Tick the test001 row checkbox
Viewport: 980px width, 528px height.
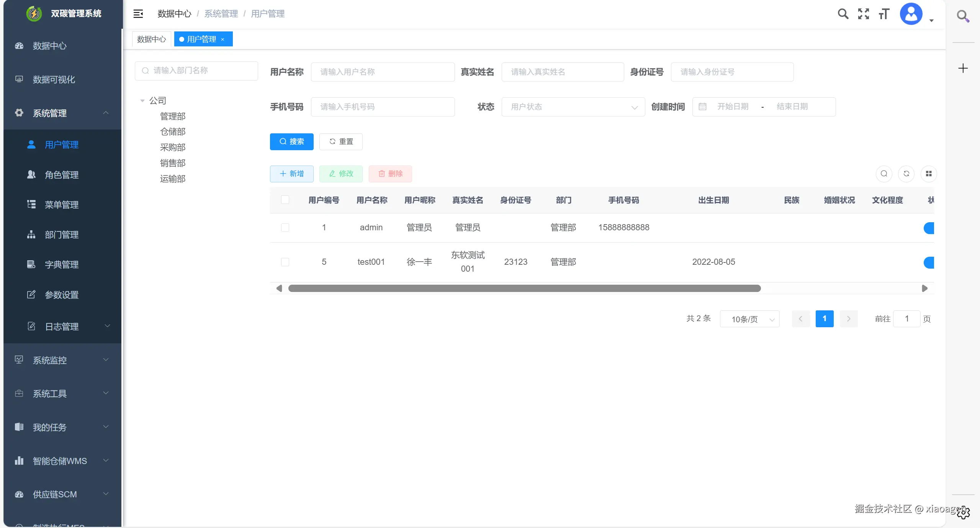[285, 262]
